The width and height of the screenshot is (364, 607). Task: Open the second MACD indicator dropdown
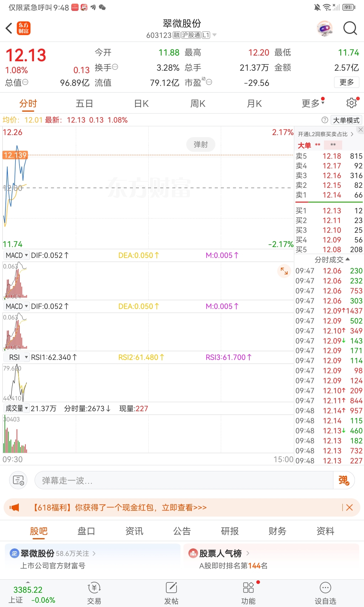17,306
